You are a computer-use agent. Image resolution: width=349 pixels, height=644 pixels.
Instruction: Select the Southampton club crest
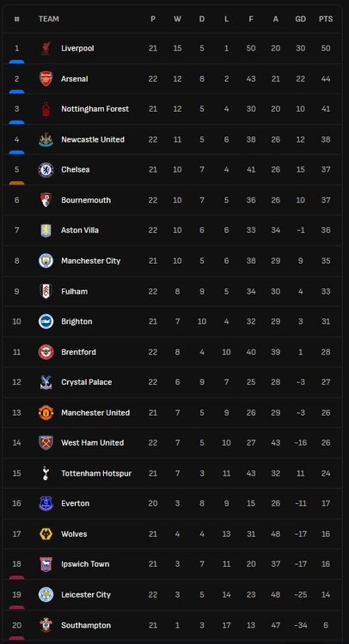tap(46, 625)
